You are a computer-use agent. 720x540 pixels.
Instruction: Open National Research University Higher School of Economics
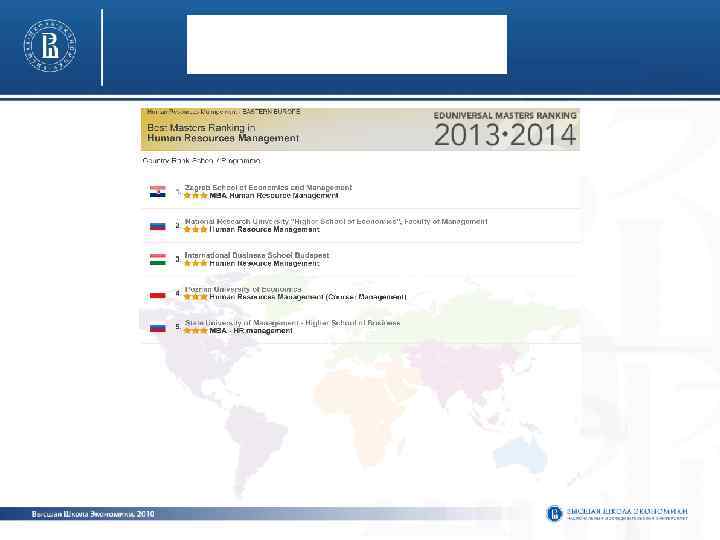[x=336, y=221]
